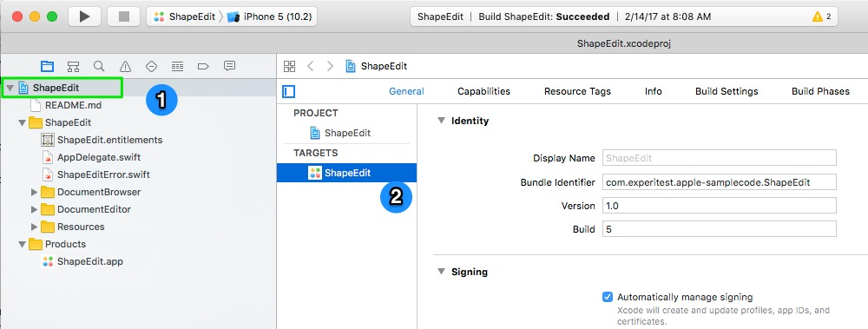Collapse the Identity section
The width and height of the screenshot is (868, 329).
(x=441, y=120)
